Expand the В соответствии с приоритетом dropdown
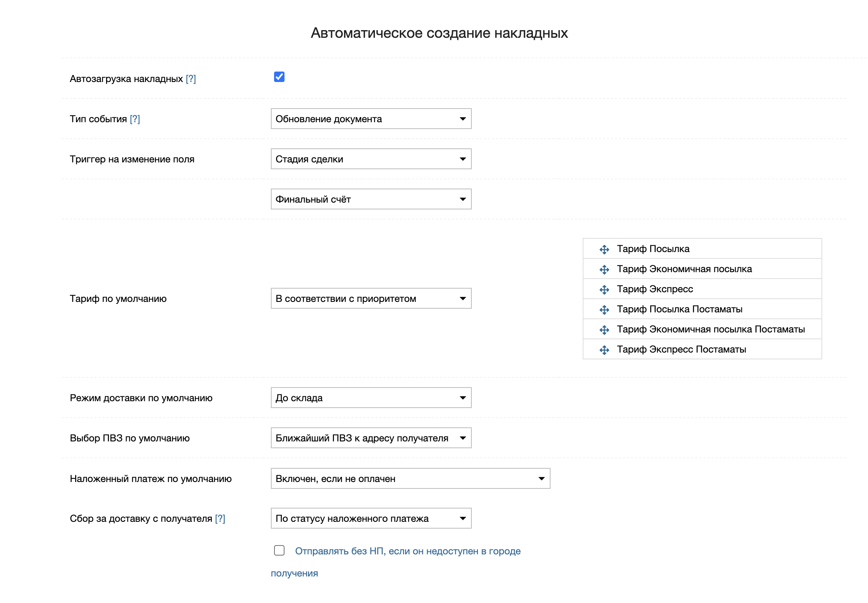 tap(371, 298)
